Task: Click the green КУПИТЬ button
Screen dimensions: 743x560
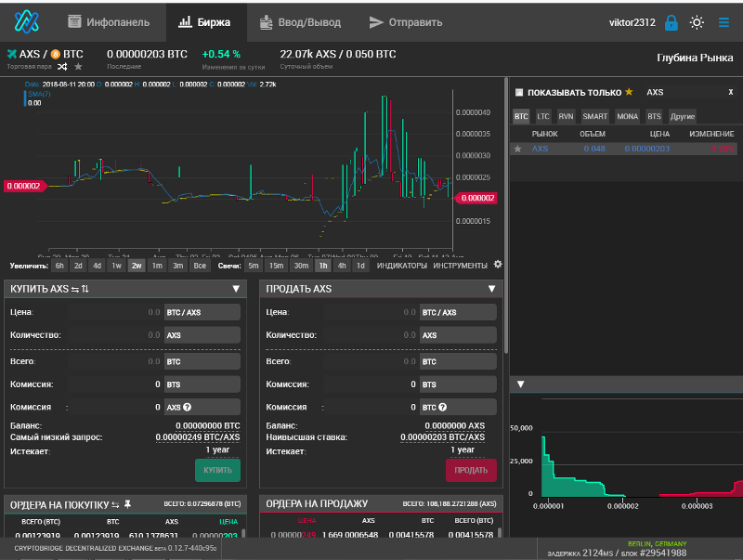Action: coord(217,470)
